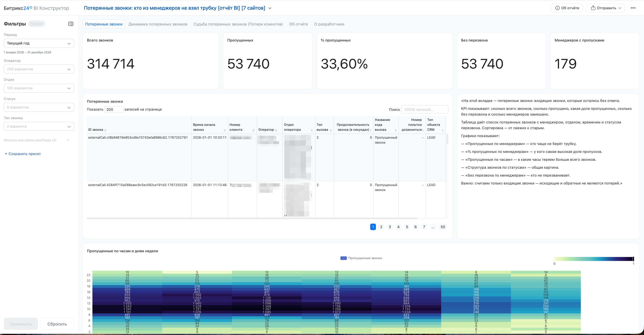The height and width of the screenshot is (335, 644).
Task: Collapse the filters sidebar panel icon
Action: pos(71,24)
